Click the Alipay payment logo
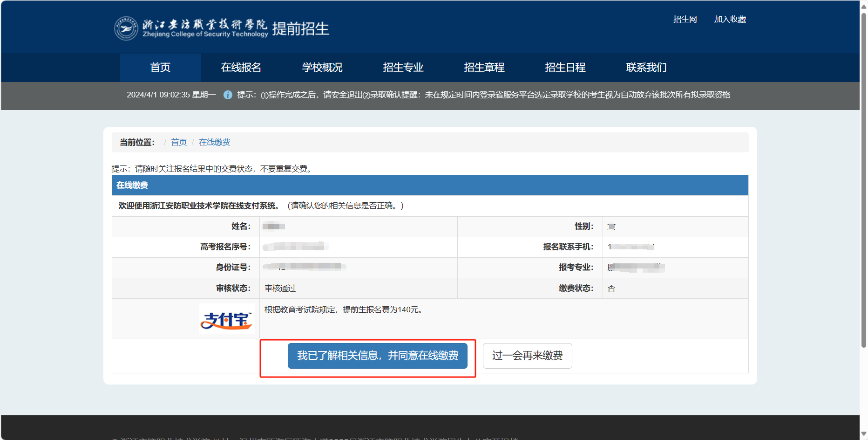This screenshot has height=440, width=868. [x=227, y=319]
